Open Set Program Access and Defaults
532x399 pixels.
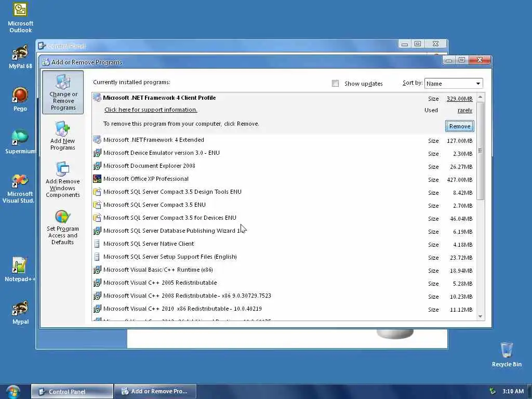[63, 228]
